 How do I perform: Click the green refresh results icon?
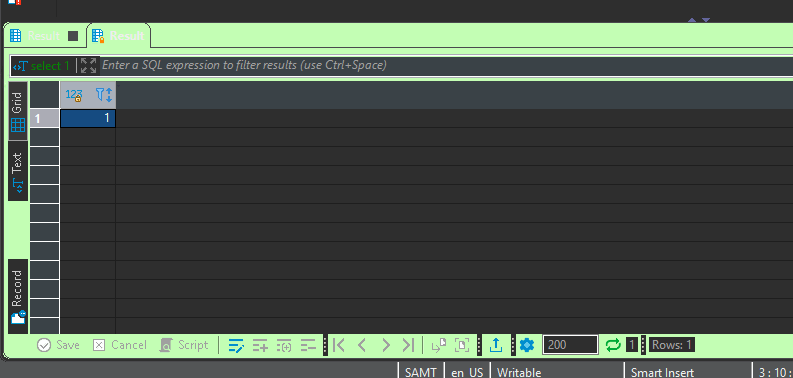click(613, 345)
